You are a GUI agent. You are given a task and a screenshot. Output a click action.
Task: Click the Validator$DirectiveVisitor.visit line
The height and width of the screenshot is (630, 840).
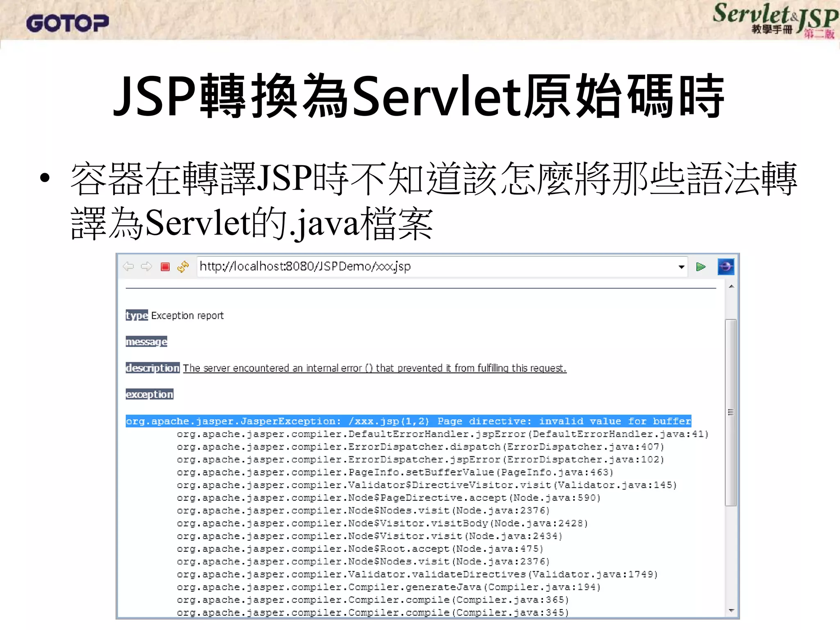[x=427, y=485]
